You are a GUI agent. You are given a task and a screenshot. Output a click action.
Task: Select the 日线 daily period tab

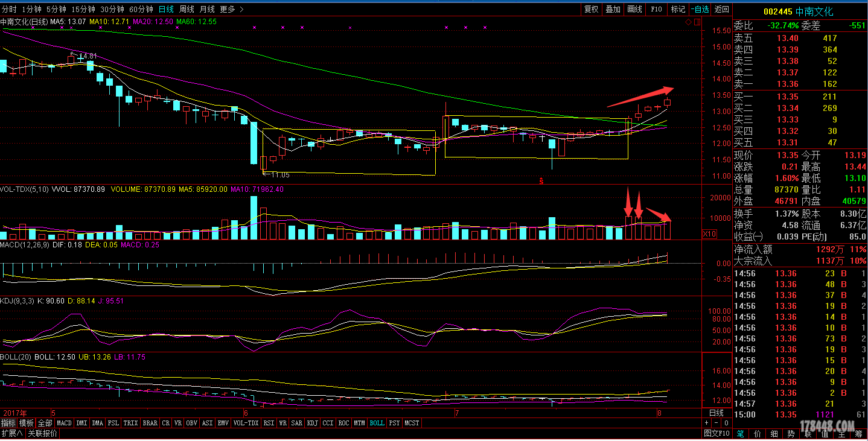click(166, 9)
